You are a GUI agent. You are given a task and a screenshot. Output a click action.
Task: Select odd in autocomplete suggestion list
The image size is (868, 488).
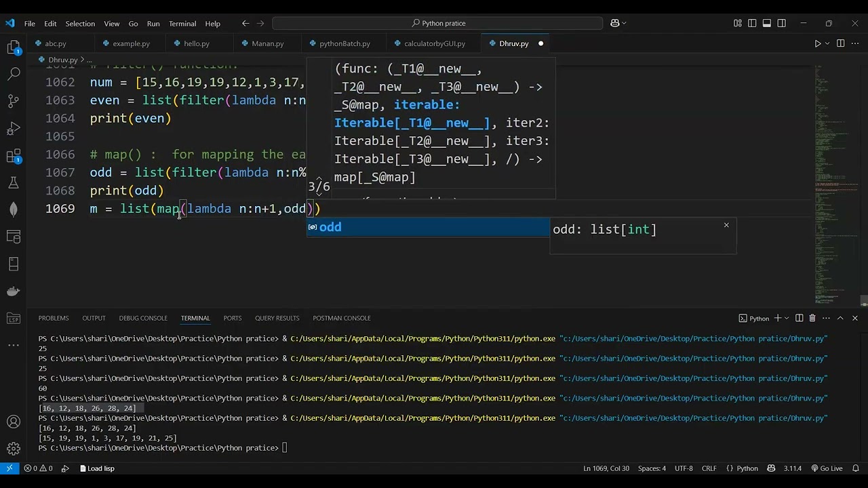click(428, 227)
